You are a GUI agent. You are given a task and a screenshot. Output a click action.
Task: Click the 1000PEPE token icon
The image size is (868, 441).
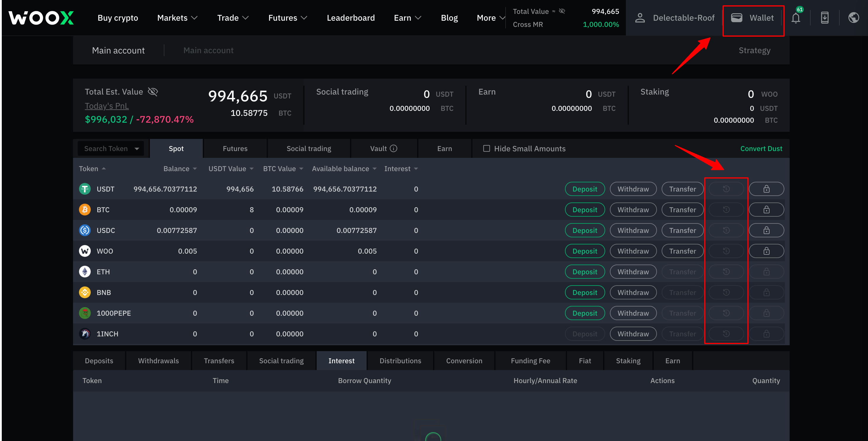point(85,313)
